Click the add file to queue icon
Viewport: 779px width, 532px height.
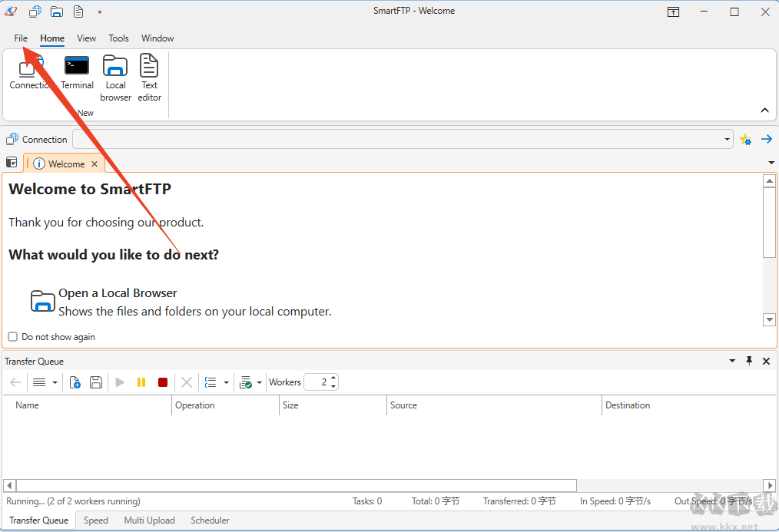75,382
